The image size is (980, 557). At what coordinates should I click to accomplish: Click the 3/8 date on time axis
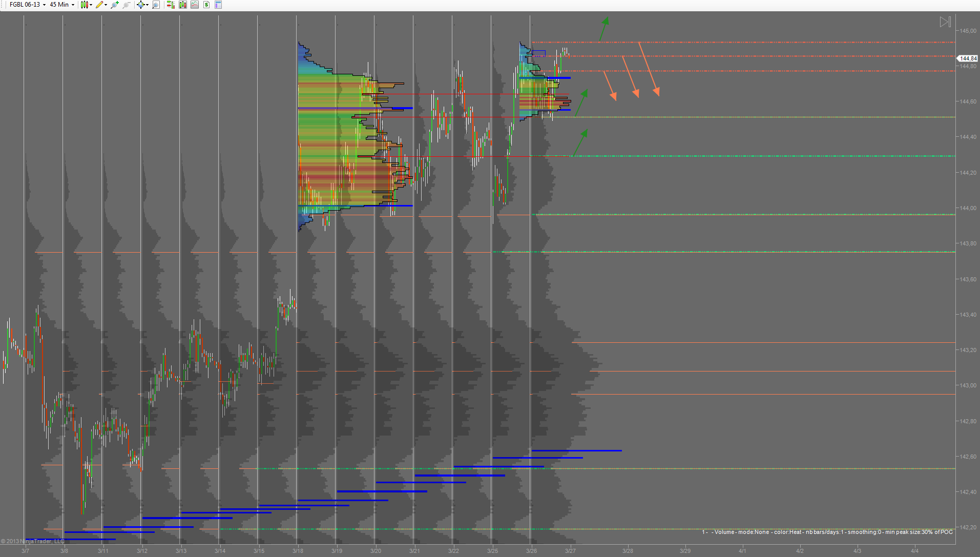coord(64,551)
